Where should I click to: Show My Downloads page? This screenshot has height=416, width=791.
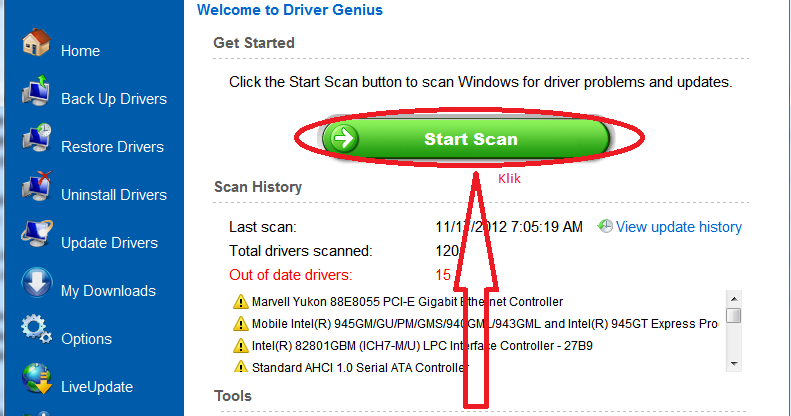[108, 291]
